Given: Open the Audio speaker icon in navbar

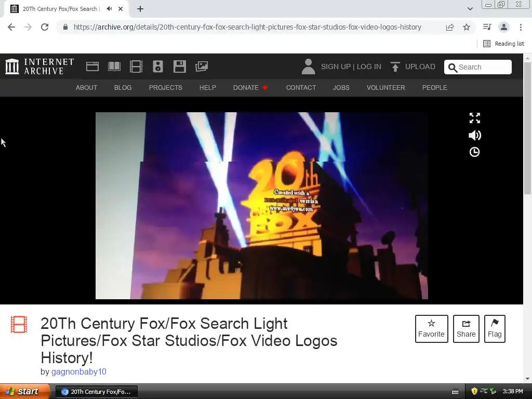Looking at the screenshot, I should tap(158, 66).
